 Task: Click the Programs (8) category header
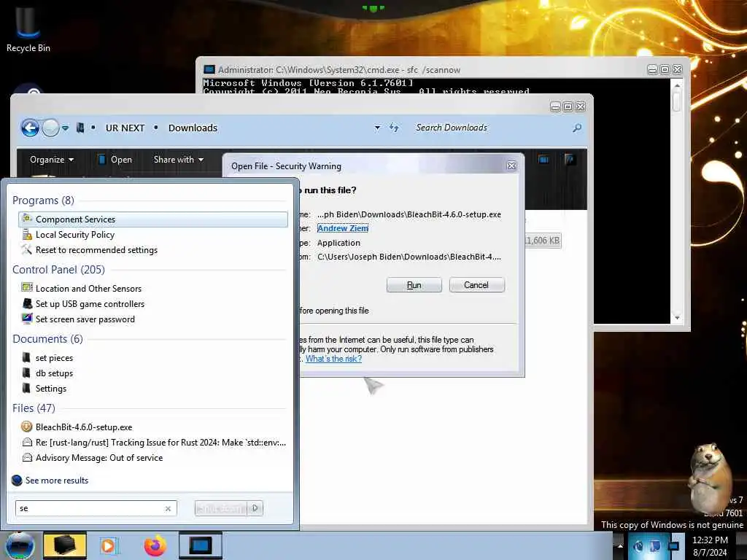tap(43, 200)
